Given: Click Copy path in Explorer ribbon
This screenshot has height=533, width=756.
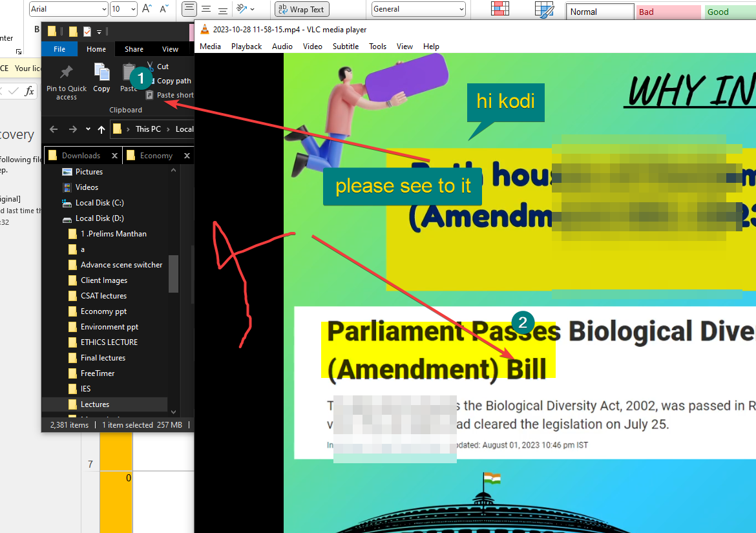Looking at the screenshot, I should tap(169, 81).
